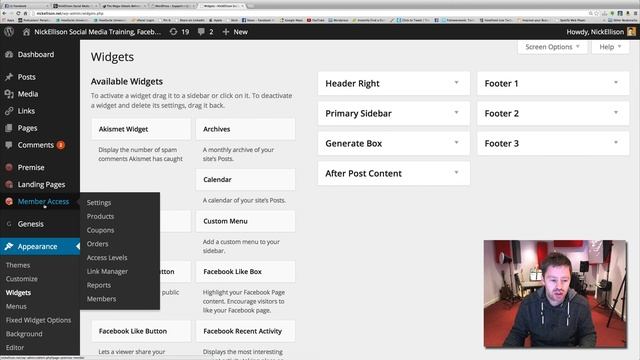
Task: Select the Akismet Widget
Action: pos(141,129)
